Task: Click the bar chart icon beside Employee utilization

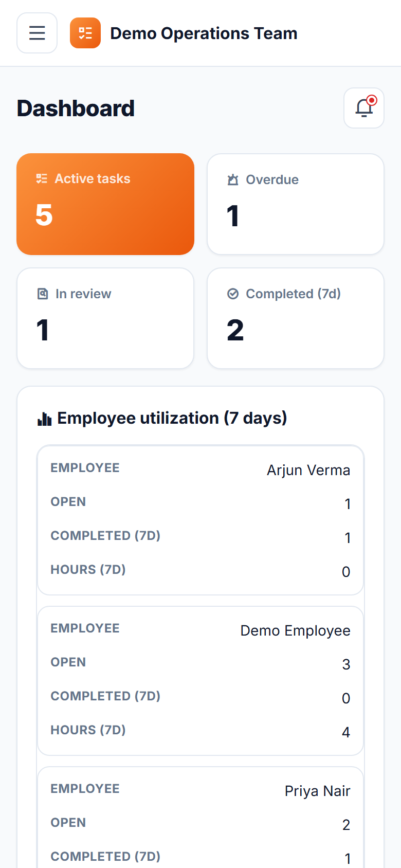Action: coord(45,419)
